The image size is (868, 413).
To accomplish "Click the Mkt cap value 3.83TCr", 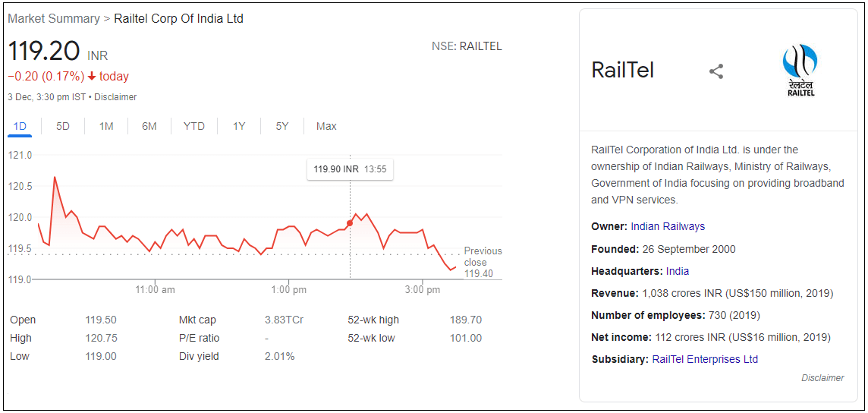I will click(284, 320).
